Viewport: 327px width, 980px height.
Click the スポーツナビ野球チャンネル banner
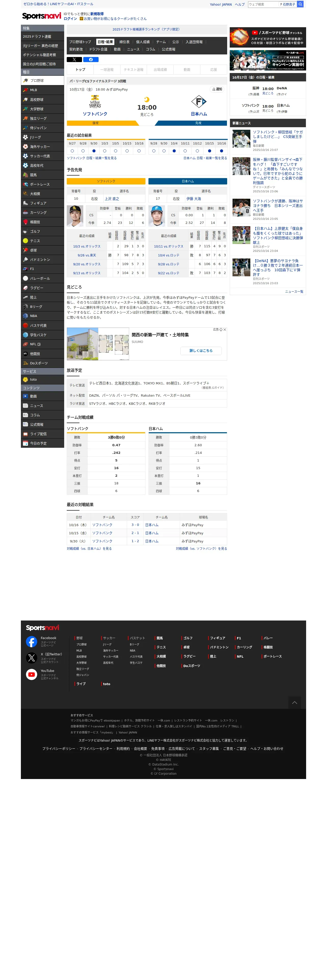point(268,37)
